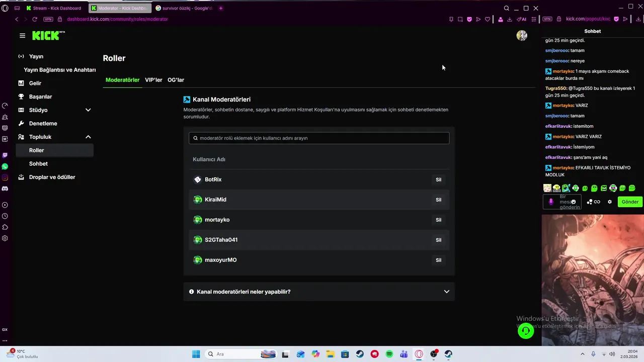Click the snapshot tool icon
This screenshot has height=362, width=644.
pos(460,19)
